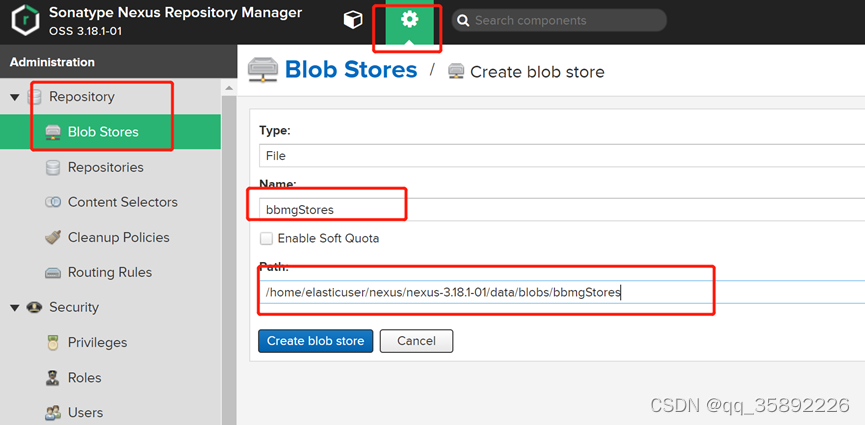Image resolution: width=865 pixels, height=425 pixels.
Task: Enable the Soft Quota checkbox
Action: click(266, 239)
